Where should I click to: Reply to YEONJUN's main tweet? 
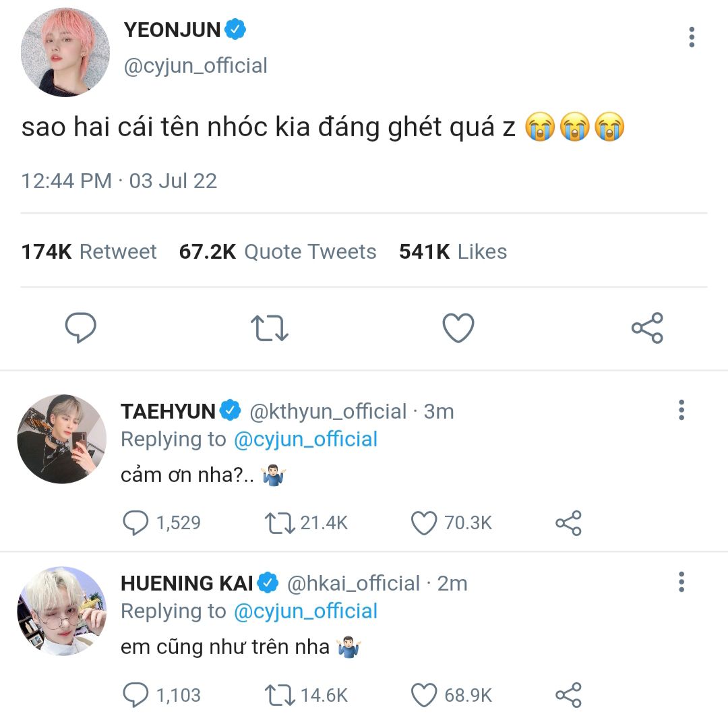(x=81, y=328)
